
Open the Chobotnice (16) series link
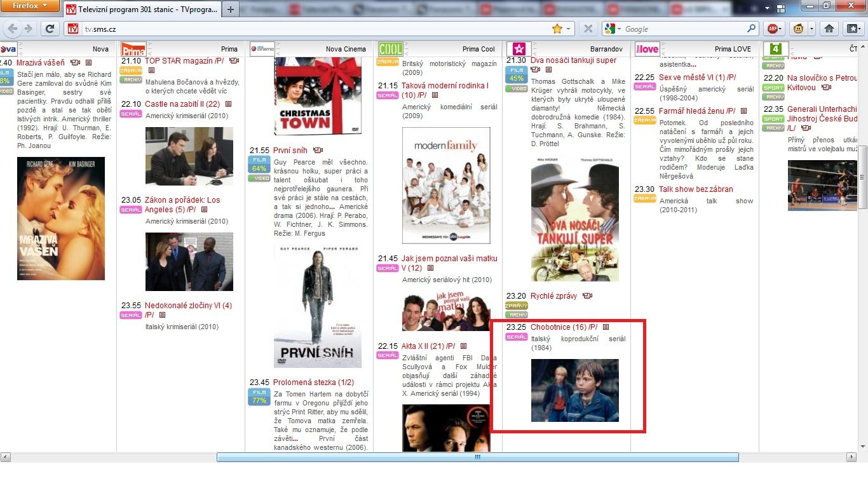564,327
